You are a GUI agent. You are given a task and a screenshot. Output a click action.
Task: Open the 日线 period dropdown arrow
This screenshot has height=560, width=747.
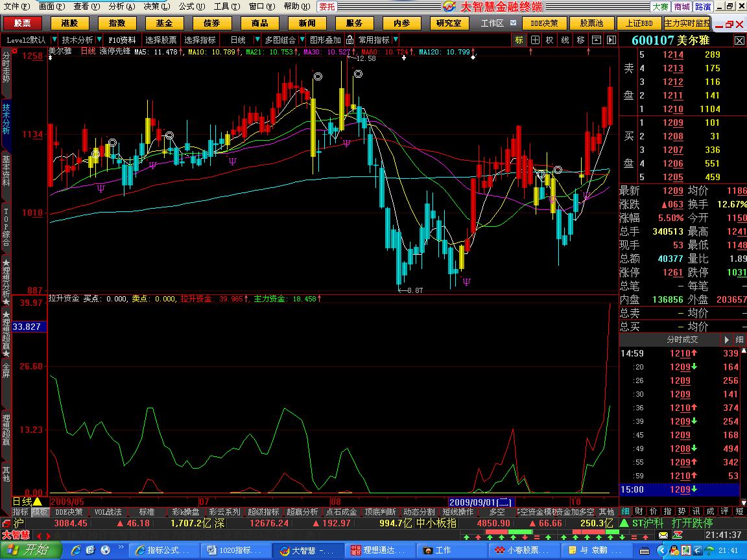[257, 40]
